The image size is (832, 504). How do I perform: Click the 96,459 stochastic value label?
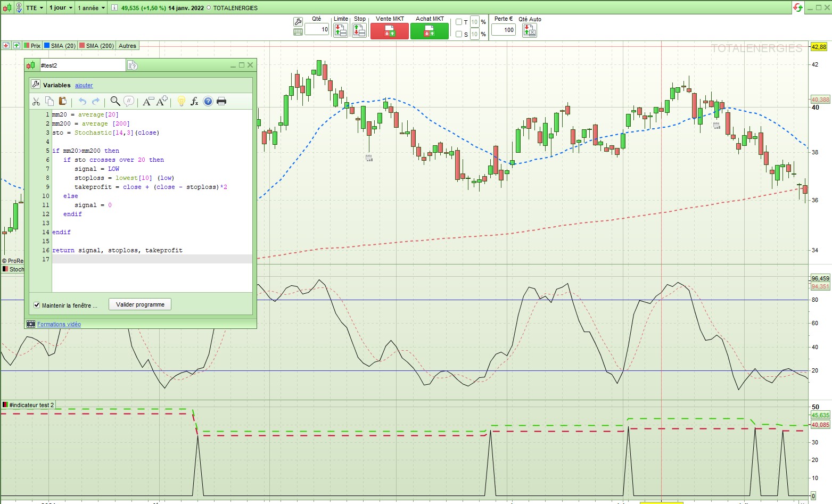[820, 278]
